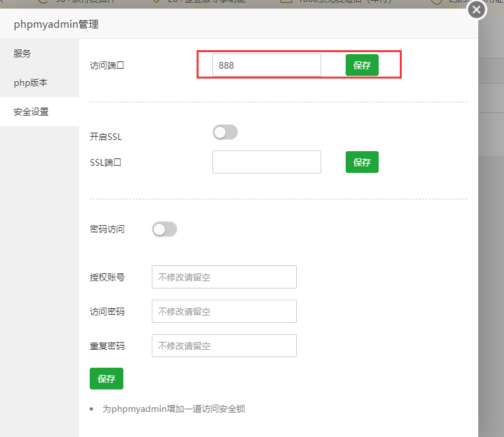Save password access settings with bottom 保存
504x437 pixels.
[x=106, y=378]
